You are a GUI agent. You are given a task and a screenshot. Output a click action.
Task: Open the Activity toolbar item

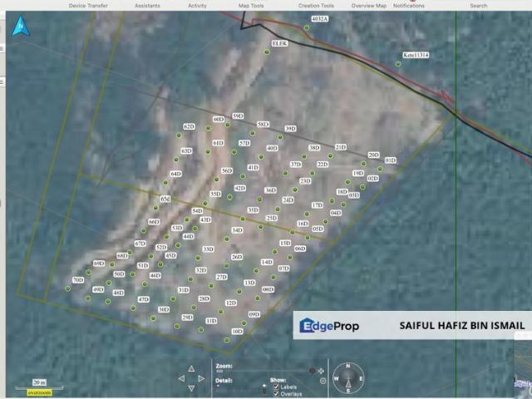coord(197,6)
